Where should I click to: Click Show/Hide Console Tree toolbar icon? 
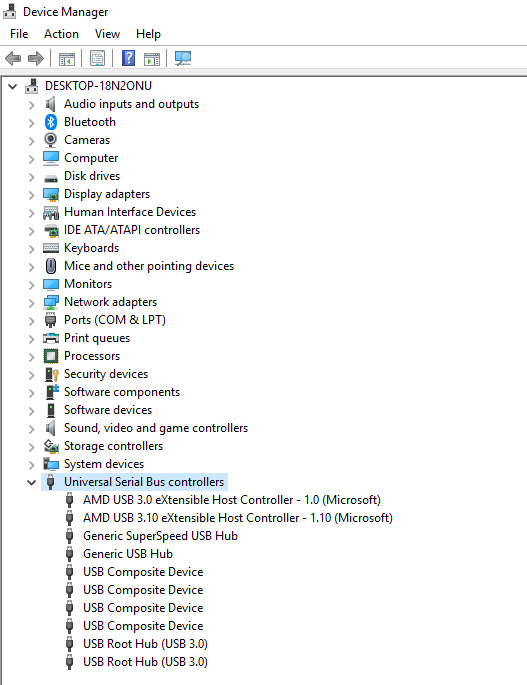tap(67, 59)
